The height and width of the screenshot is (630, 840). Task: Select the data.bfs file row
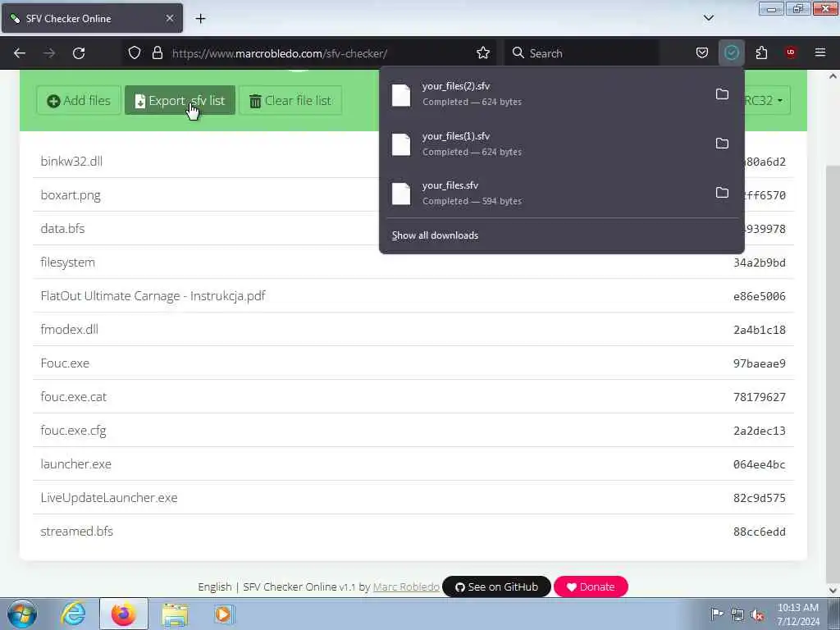point(413,229)
